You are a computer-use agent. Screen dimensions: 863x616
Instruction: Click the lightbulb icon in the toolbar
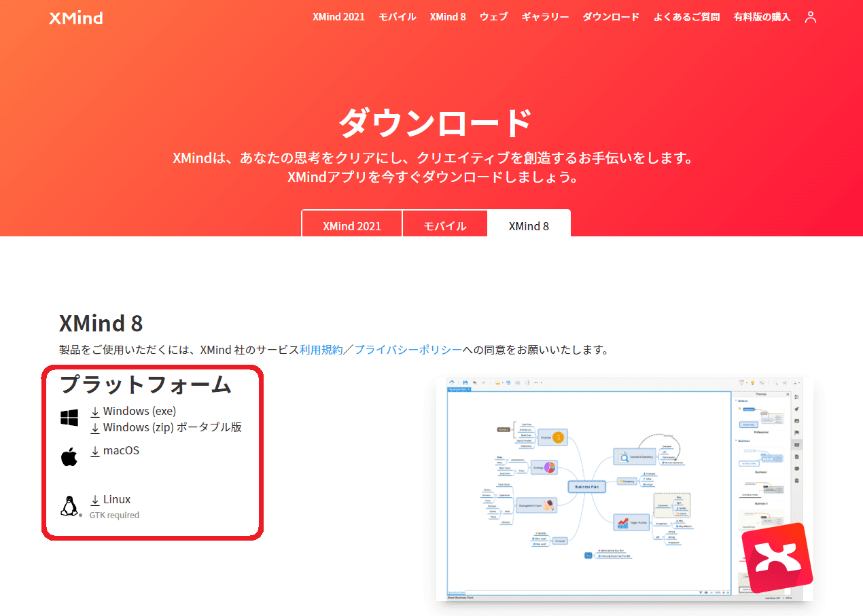coord(752,383)
